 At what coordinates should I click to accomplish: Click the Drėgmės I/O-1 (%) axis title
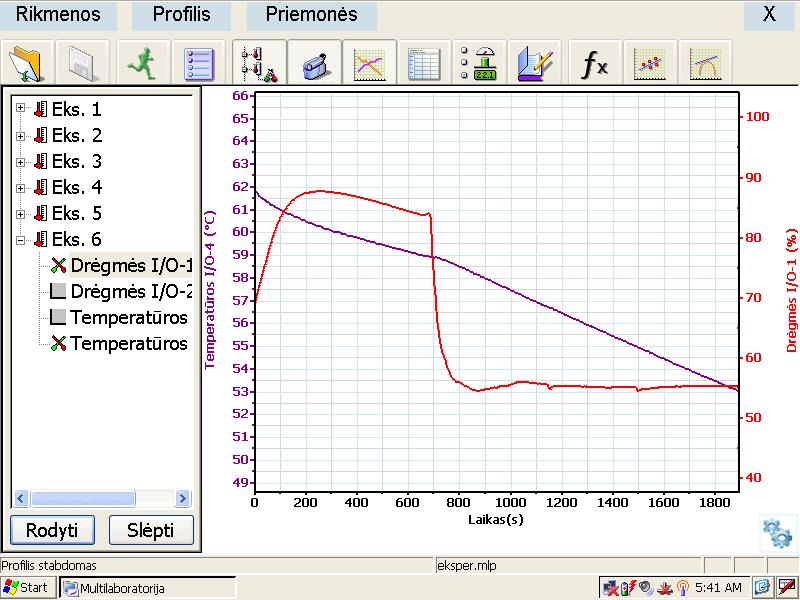point(791,291)
